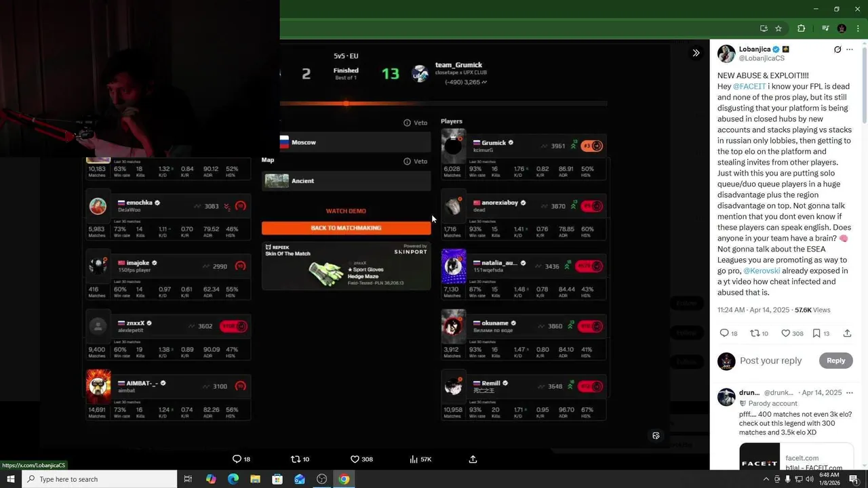Image resolution: width=868 pixels, height=488 pixels.
Task: Click the sidebar repost icon showing 10
Action: click(754, 333)
